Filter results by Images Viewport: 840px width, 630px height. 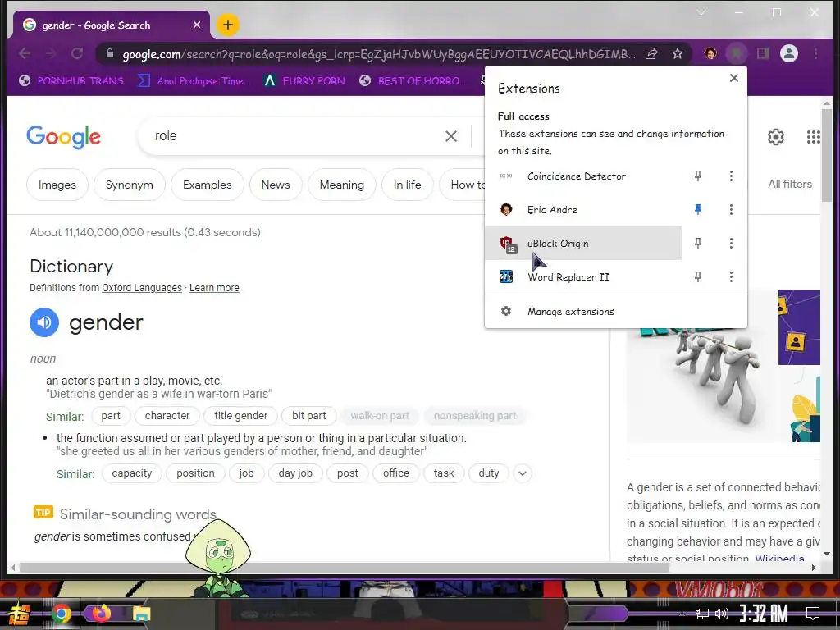pos(57,185)
